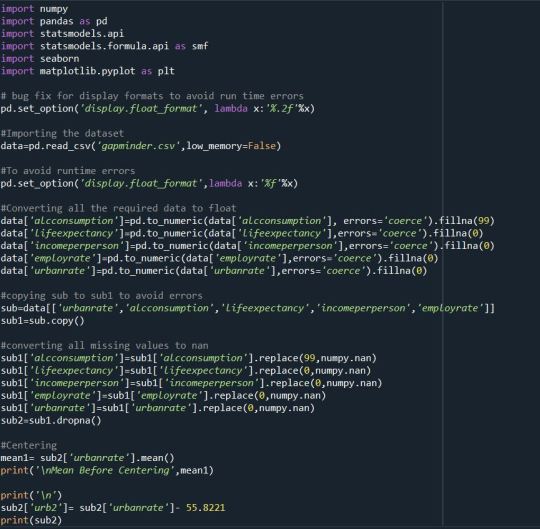
Task: Click 'matplotlib.pyplot as plt' import line
Action: pyautogui.click(x=88, y=71)
